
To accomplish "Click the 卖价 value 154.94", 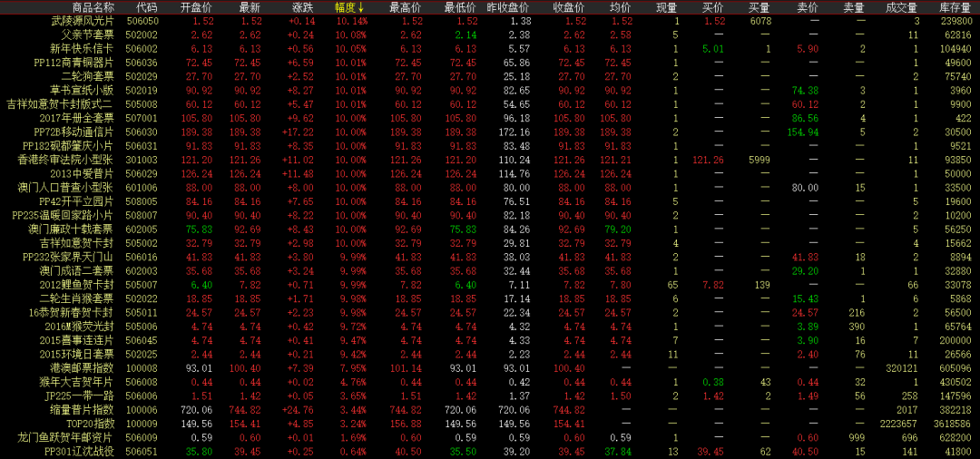I will tap(802, 132).
